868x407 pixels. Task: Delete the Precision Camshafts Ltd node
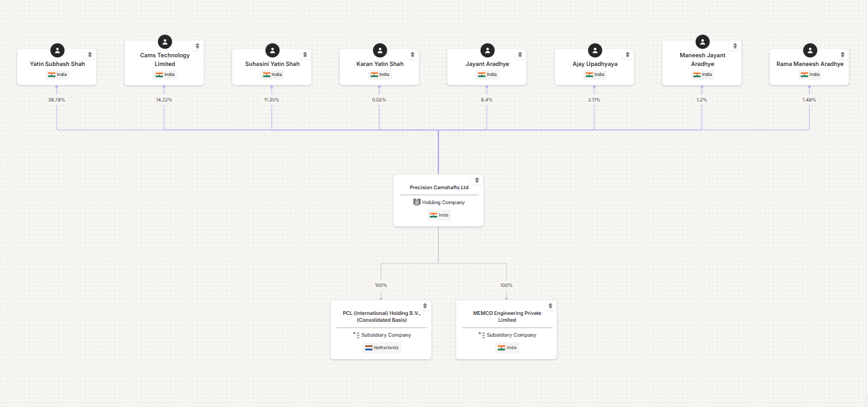477,180
